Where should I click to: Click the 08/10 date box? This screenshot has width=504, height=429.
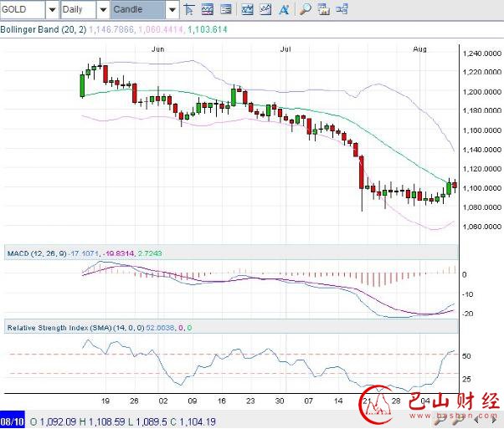(x=13, y=421)
